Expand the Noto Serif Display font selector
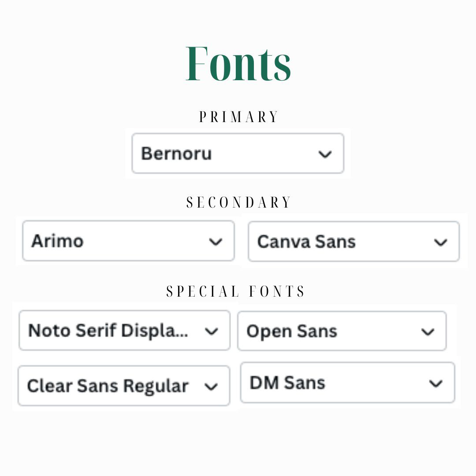Viewport: 476px width, 476px height. coord(124,330)
